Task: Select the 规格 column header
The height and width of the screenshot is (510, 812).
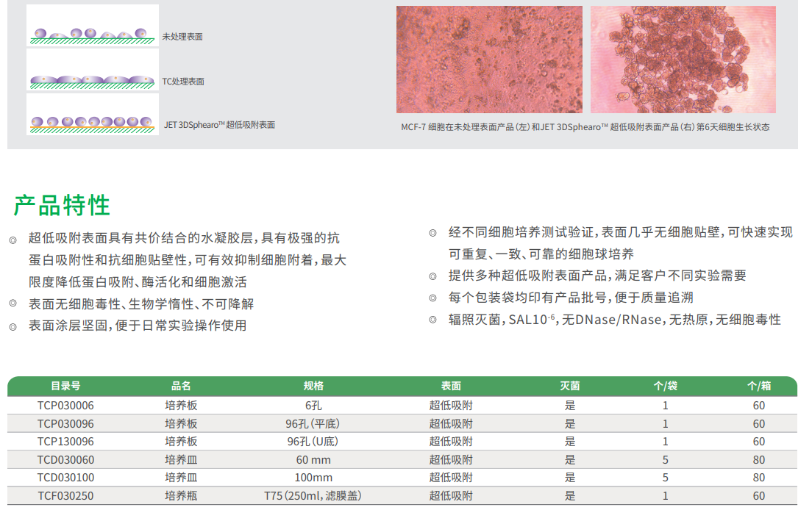Action: [313, 386]
